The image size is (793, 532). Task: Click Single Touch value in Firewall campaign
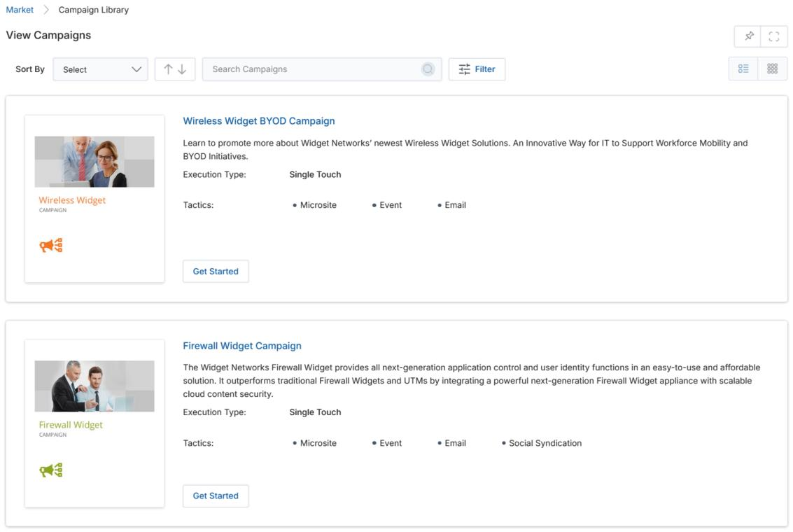[315, 412]
